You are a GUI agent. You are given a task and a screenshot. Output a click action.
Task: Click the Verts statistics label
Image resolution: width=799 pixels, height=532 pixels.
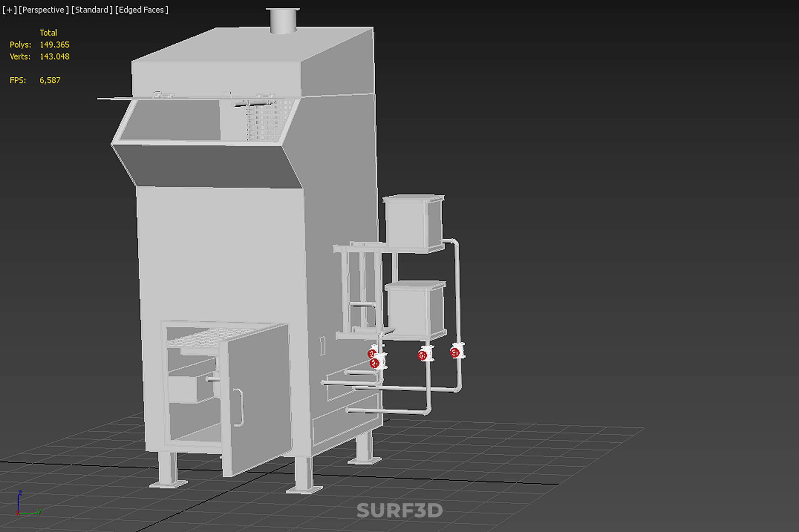coord(20,57)
